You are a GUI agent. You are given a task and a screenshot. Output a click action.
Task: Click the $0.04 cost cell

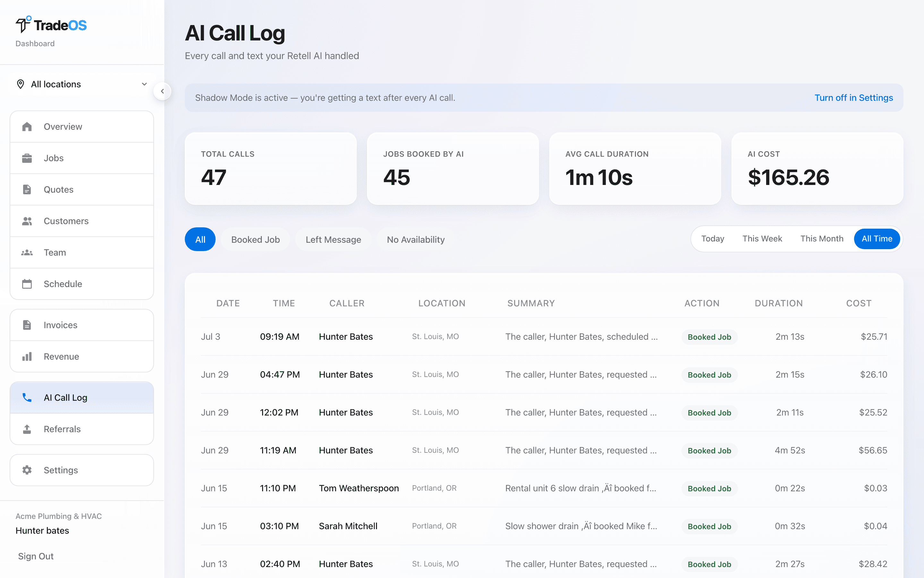(x=876, y=526)
